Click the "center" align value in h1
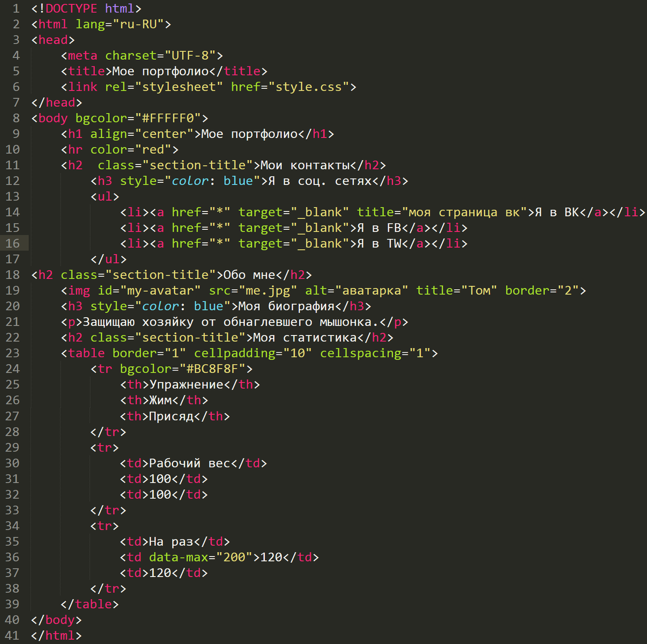 (164, 134)
